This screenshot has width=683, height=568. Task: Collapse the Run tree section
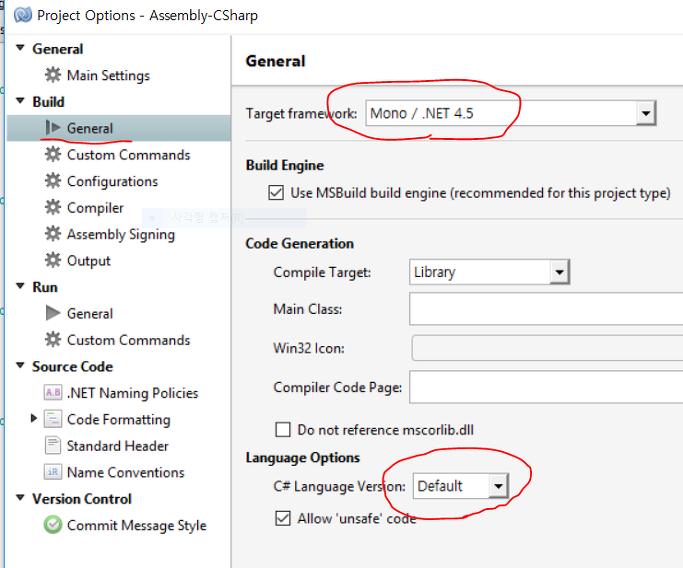click(x=20, y=286)
